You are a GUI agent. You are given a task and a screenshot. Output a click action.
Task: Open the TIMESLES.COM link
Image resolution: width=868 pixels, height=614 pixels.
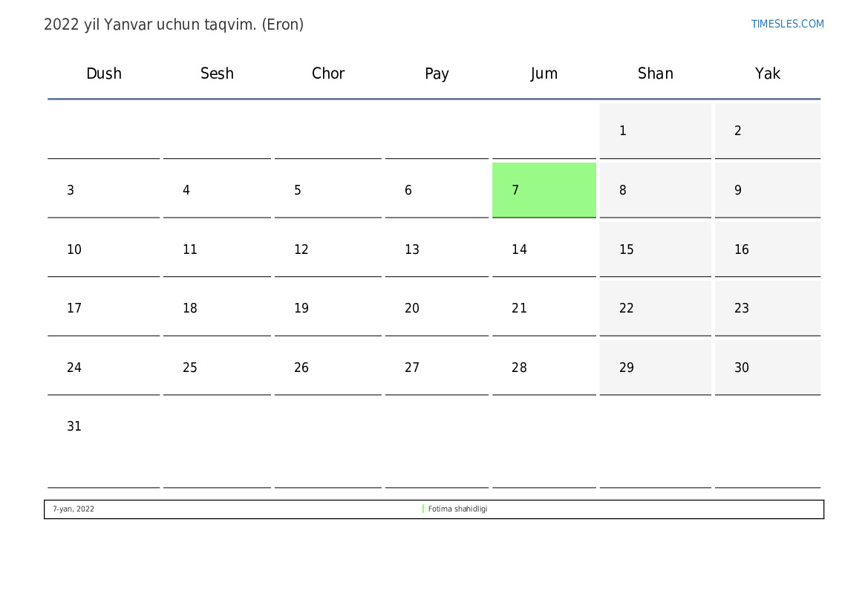787,24
